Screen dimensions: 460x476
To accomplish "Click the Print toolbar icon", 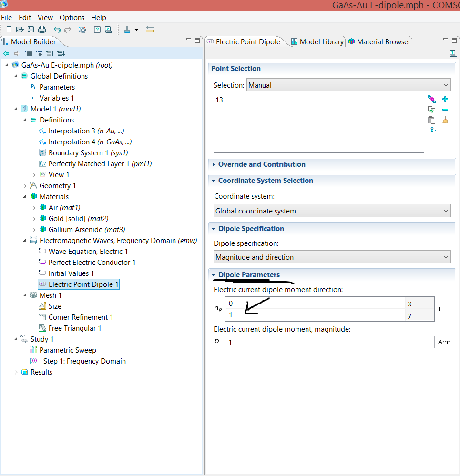I will click(41, 30).
